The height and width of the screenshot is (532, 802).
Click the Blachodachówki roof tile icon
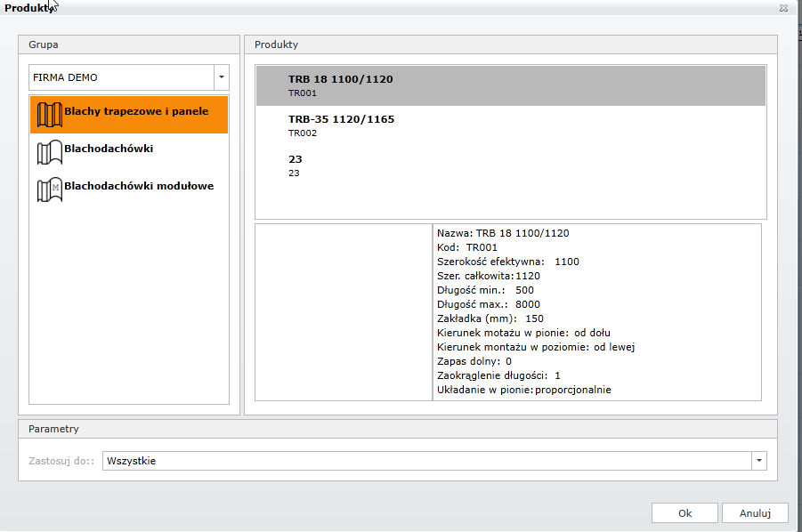click(49, 152)
